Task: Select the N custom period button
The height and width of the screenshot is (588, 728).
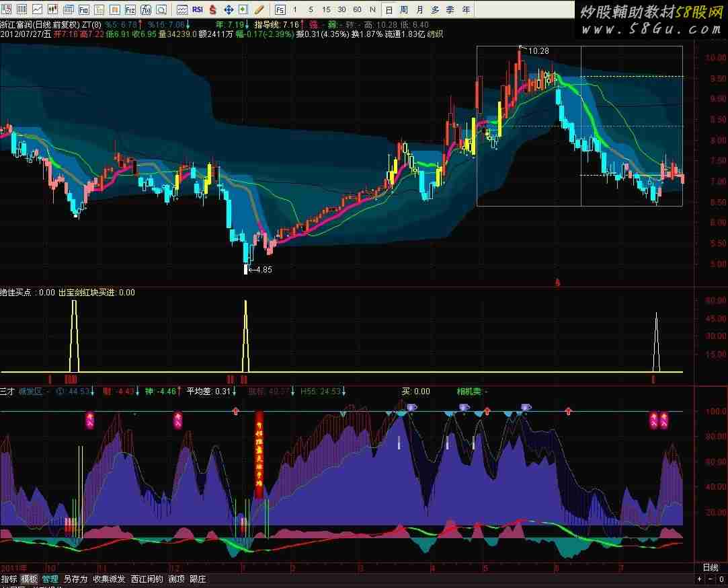Action: 372,9
